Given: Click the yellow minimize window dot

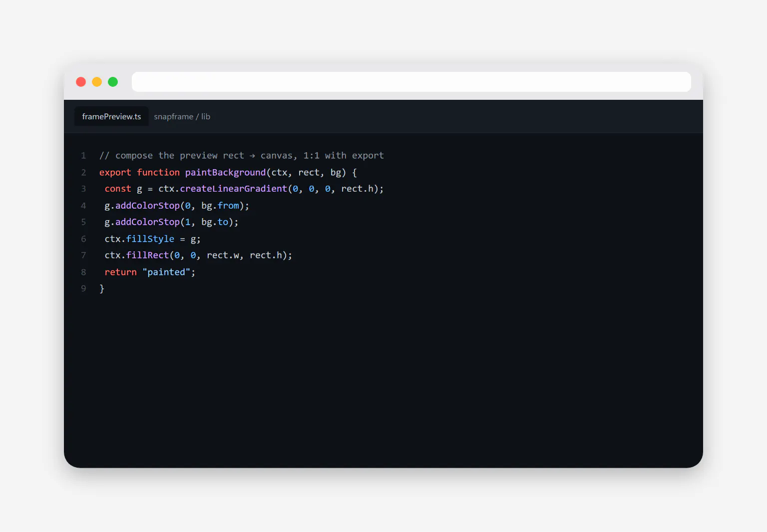Looking at the screenshot, I should (x=97, y=82).
